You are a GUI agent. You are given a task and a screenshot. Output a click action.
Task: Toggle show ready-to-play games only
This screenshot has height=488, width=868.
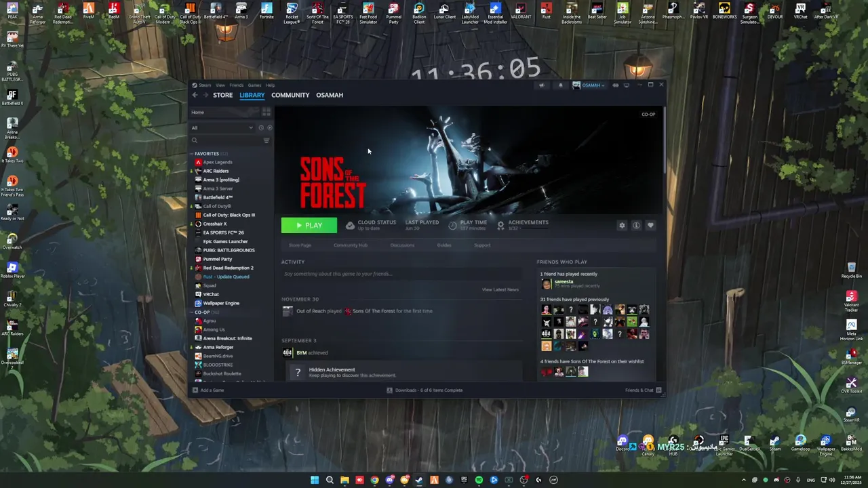(x=269, y=127)
